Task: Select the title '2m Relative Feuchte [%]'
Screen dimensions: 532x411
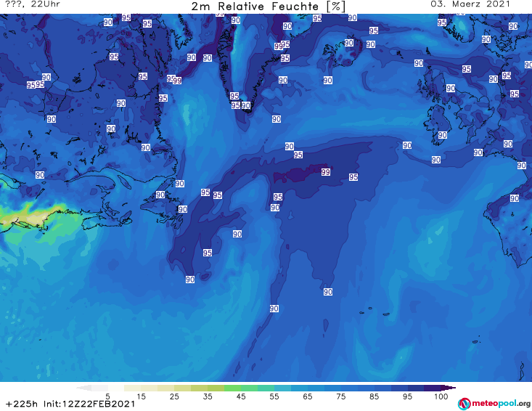Action: [x=269, y=7]
